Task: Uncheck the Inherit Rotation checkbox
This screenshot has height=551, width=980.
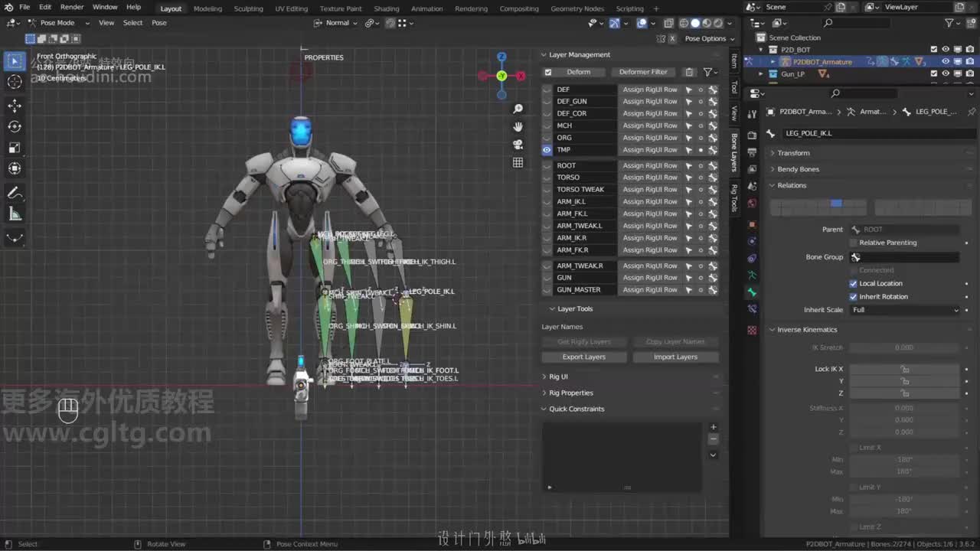Action: (x=854, y=297)
